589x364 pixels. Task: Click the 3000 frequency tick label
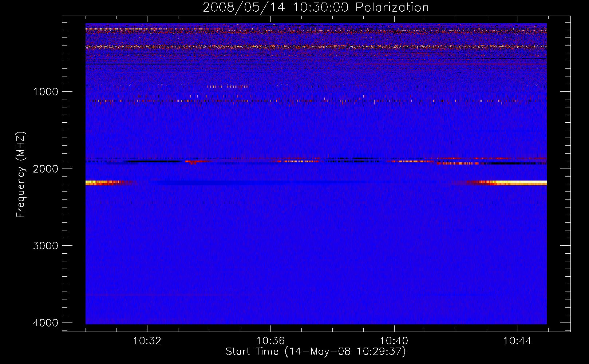coord(46,246)
